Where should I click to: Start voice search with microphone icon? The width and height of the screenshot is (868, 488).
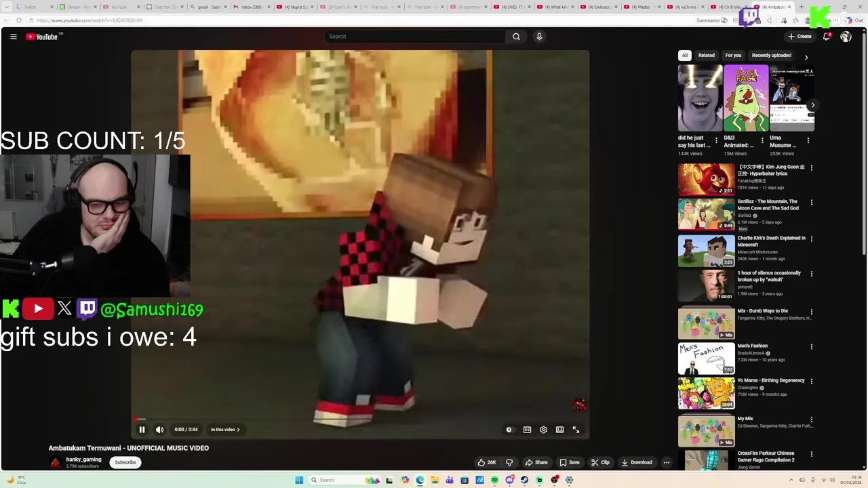coord(539,37)
